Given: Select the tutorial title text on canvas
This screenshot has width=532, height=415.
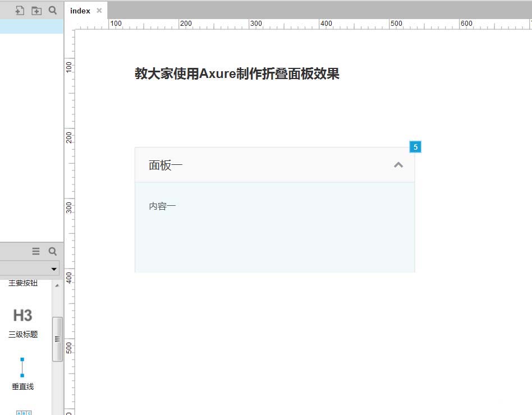Looking at the screenshot, I should coord(237,73).
